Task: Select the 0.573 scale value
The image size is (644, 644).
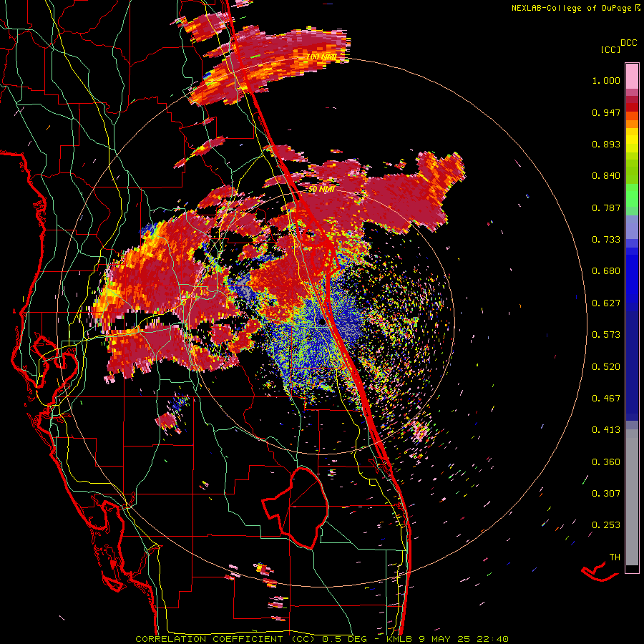Action: tap(606, 335)
